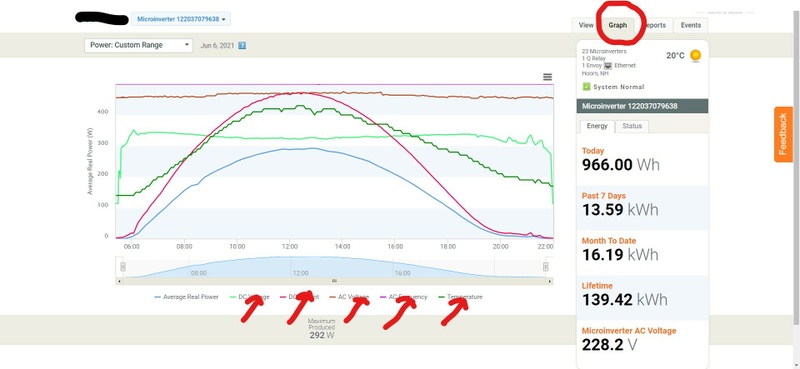800x369 pixels.
Task: Click the Jun 6, 2021 date label
Action: tap(217, 45)
